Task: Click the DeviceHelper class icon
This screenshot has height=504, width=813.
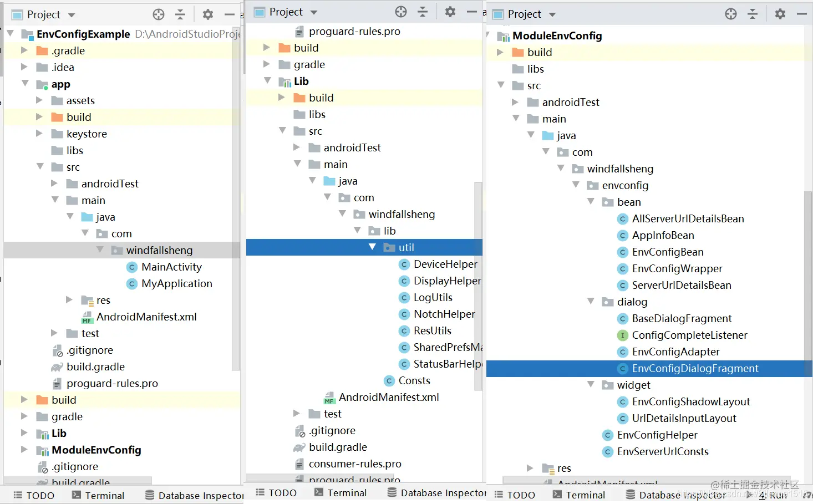Action: 404,264
